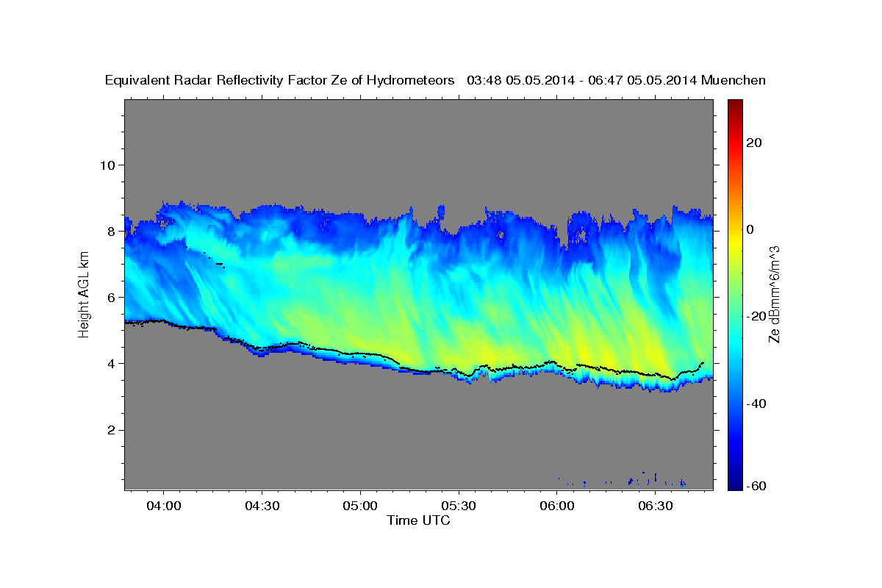Screen dimensions: 882x588
Task: Click the '06:30' time tick label
Action: click(656, 506)
